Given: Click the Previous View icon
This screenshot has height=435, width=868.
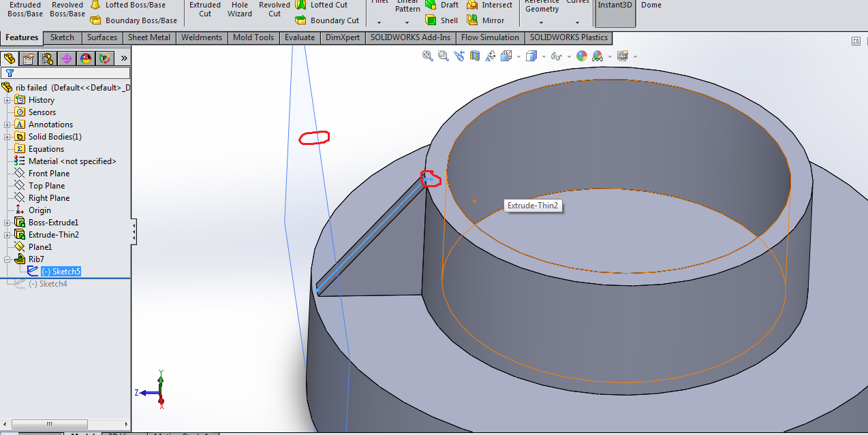Looking at the screenshot, I should (459, 56).
